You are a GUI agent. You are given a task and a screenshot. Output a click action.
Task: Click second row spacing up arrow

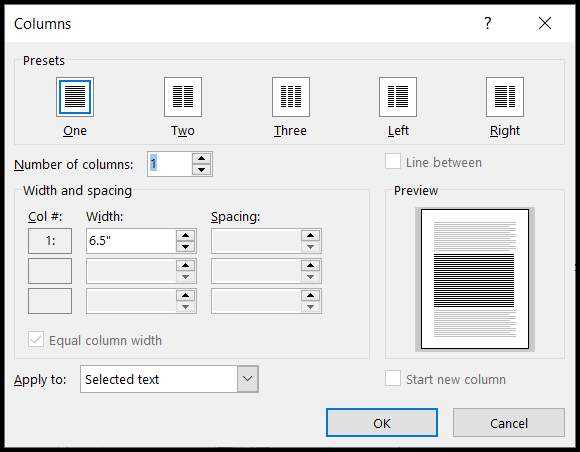(x=311, y=266)
